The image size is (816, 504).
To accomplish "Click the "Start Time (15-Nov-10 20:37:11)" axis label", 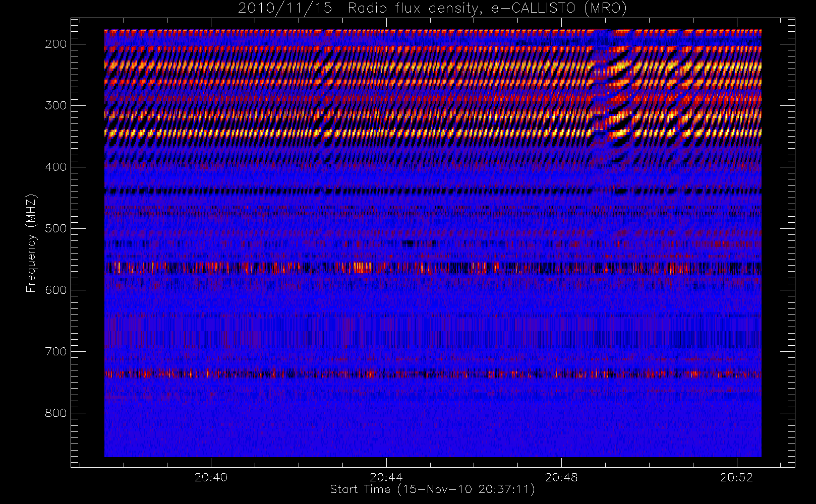I will (432, 489).
